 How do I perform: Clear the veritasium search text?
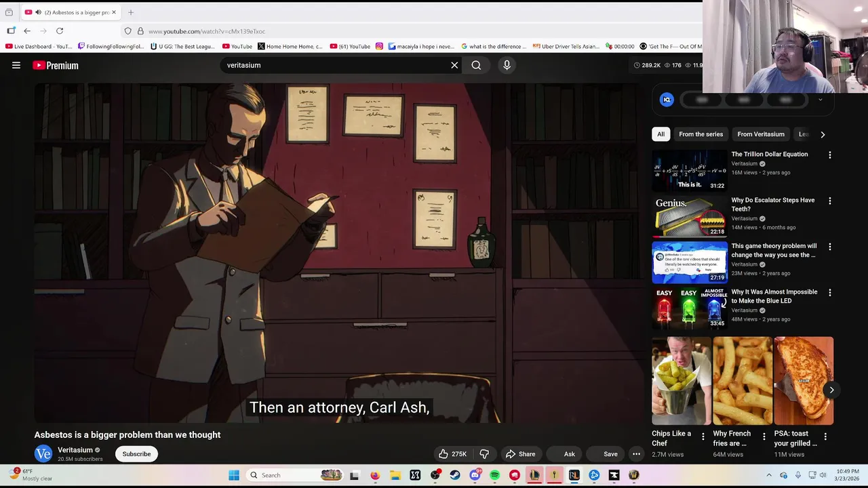coord(454,65)
